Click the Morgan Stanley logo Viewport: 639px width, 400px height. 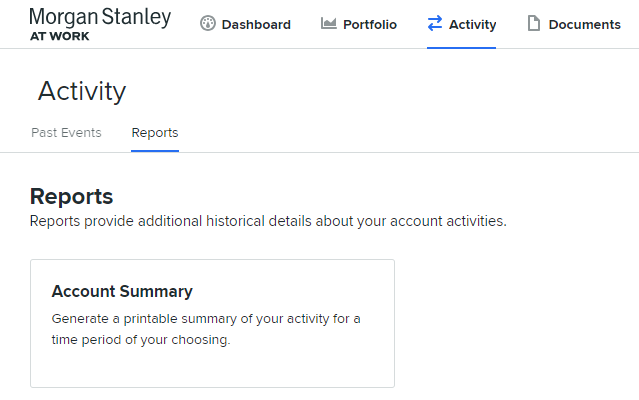pyautogui.click(x=100, y=17)
